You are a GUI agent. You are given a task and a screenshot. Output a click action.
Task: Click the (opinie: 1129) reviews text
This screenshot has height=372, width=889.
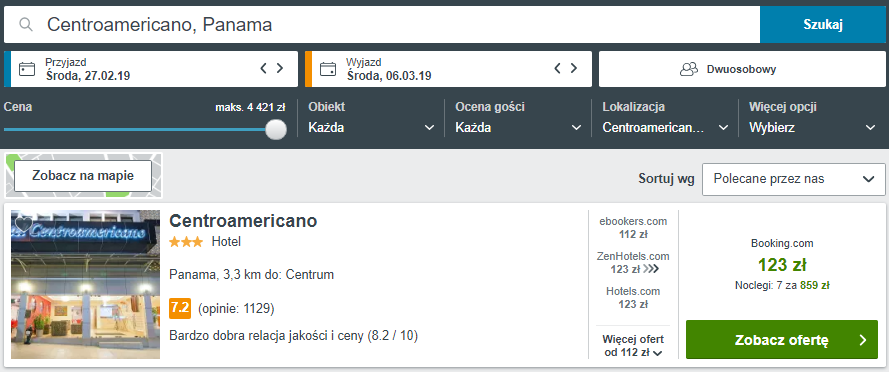pyautogui.click(x=236, y=309)
